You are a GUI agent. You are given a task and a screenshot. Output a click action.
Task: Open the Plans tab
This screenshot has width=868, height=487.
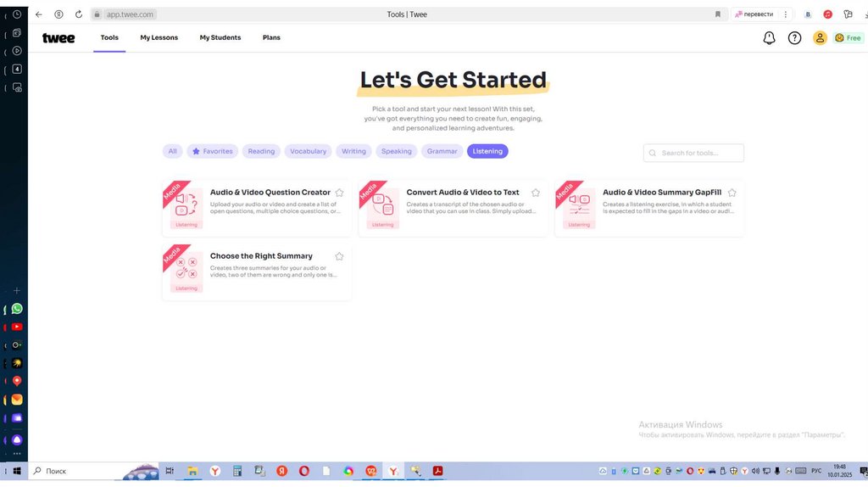click(x=271, y=38)
